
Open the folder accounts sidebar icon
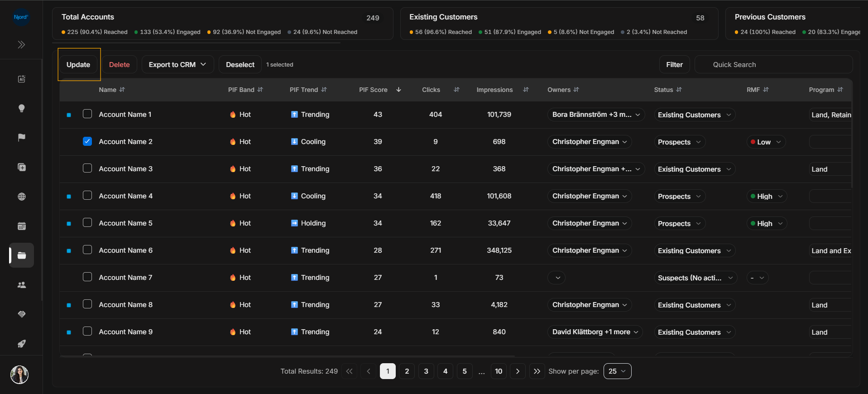pos(21,255)
